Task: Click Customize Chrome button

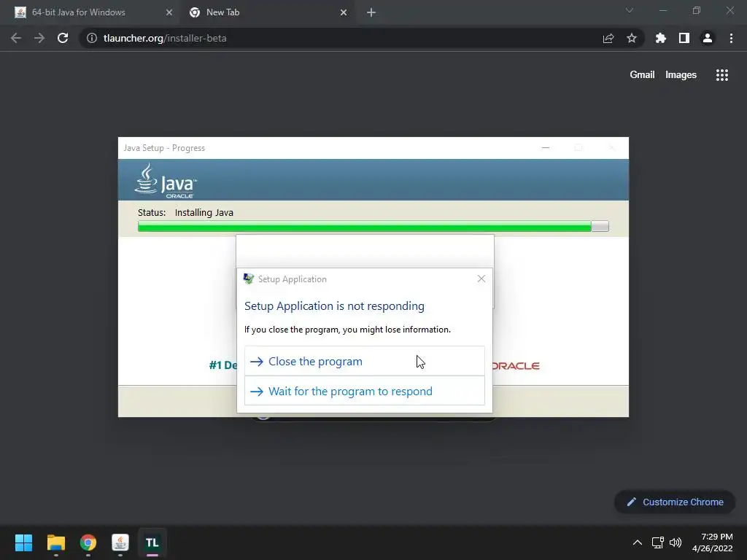Action: pyautogui.click(x=675, y=502)
